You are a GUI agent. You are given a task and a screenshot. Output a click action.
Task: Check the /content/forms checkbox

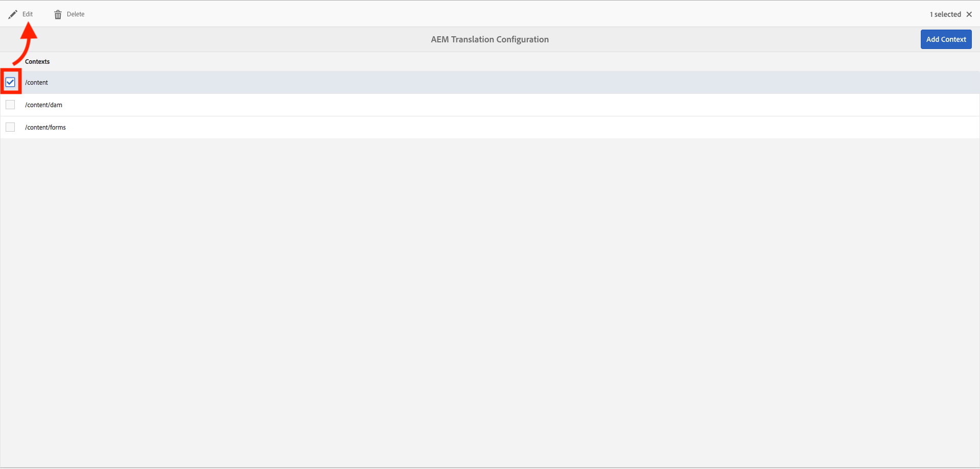(10, 127)
